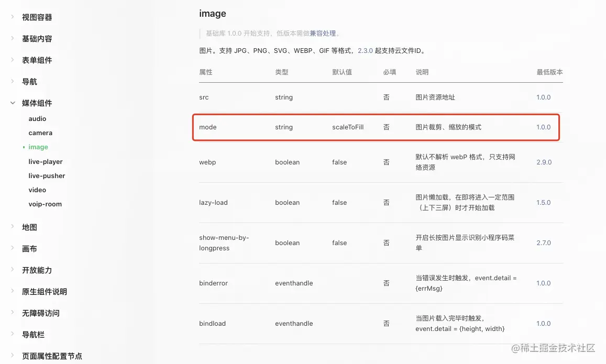Screen dimensions: 606x364
Task: Open the live-player component page
Action: (46, 162)
